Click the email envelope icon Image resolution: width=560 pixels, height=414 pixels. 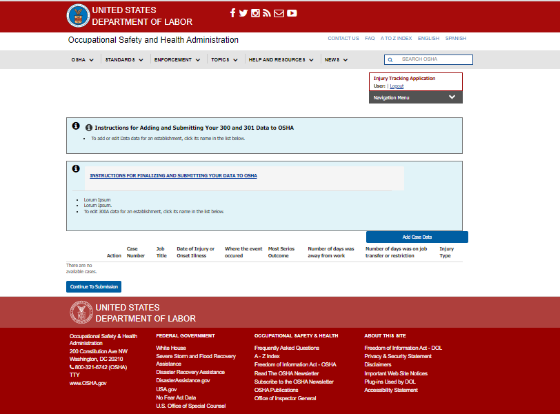click(x=279, y=13)
